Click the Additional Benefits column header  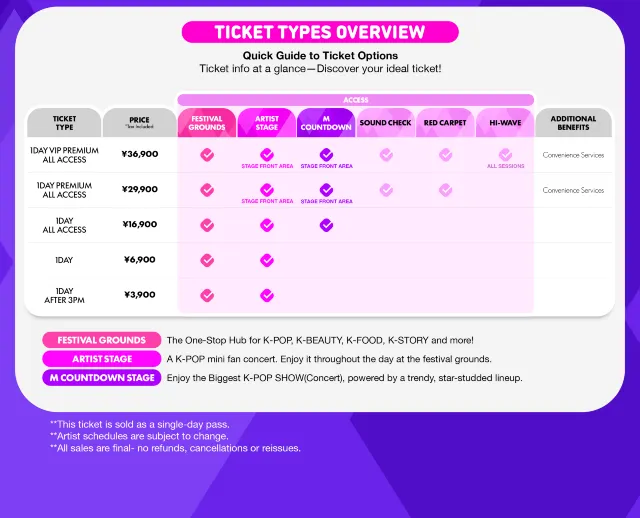(x=574, y=123)
